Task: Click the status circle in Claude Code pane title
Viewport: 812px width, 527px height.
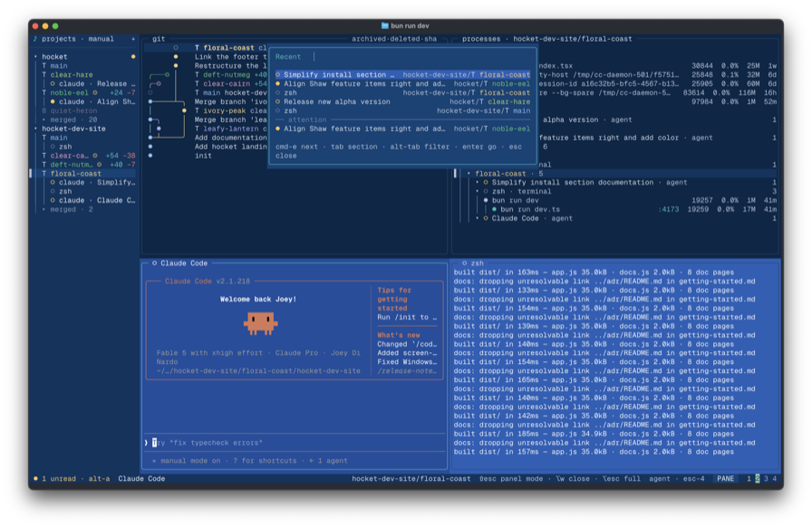Action: pos(154,263)
